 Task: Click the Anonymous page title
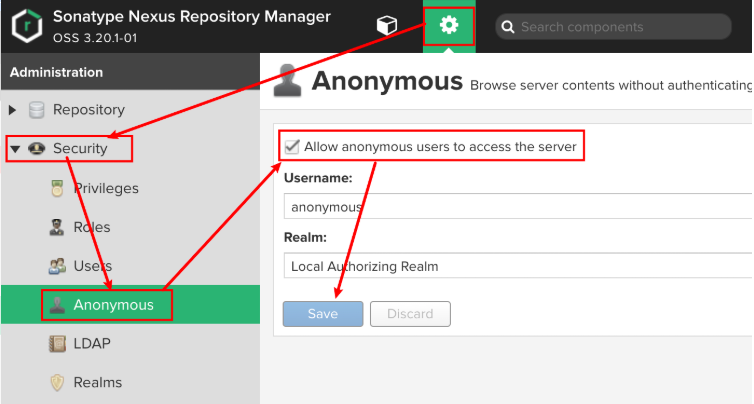pyautogui.click(x=387, y=81)
